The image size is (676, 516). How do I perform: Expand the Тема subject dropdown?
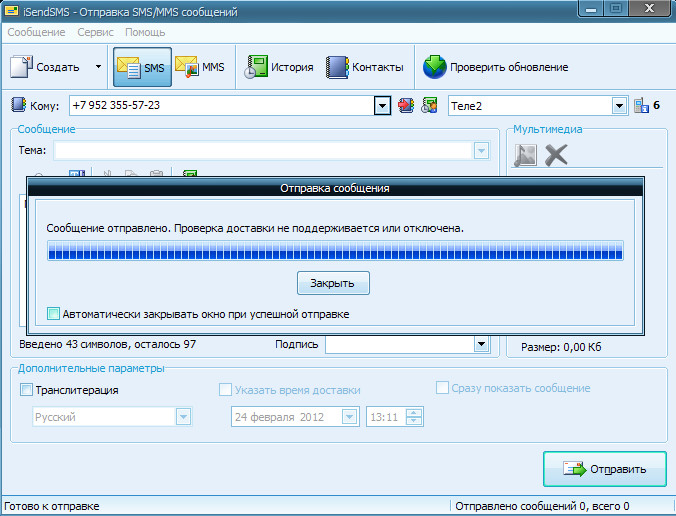(x=482, y=151)
